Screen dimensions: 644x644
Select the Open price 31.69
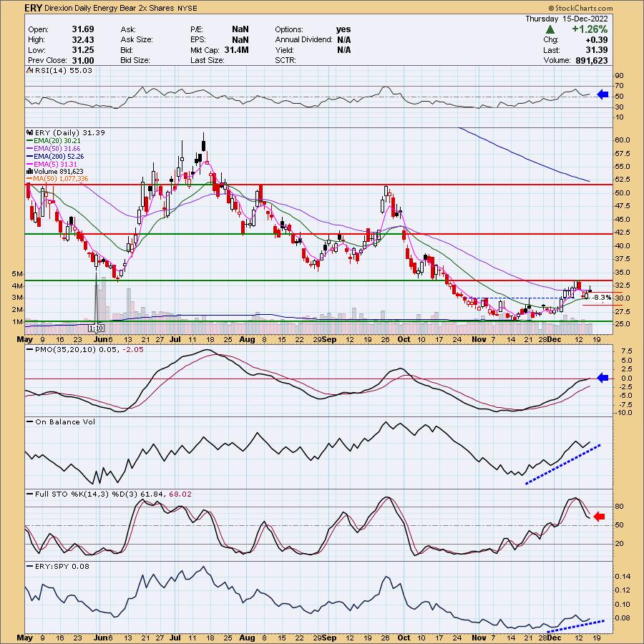(x=83, y=29)
